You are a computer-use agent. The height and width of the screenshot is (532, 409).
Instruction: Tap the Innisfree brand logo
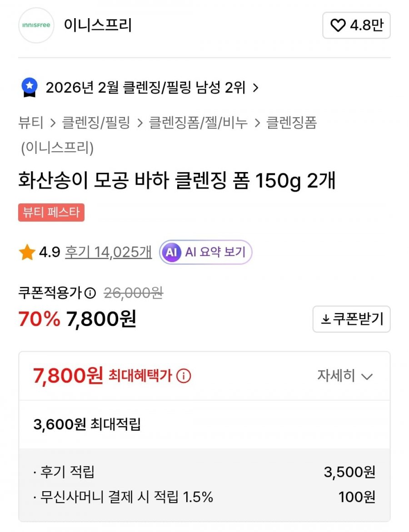(36, 25)
